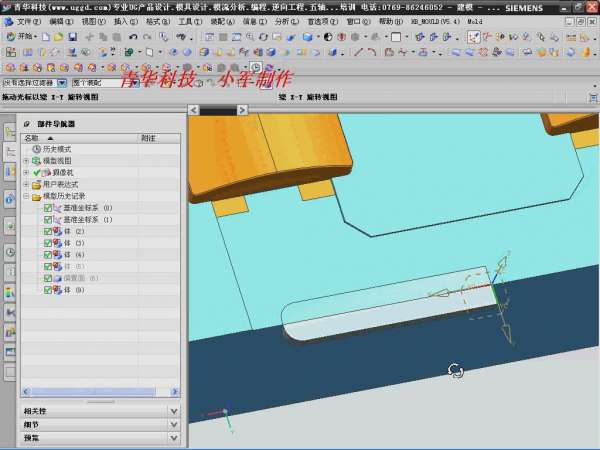Toggle checkbox for 体 (2) feature
Screen dimensions: 600x450
[47, 231]
